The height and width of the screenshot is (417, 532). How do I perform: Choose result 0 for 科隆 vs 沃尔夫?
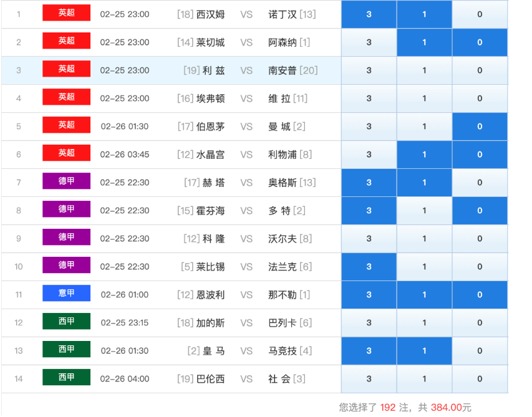point(480,239)
